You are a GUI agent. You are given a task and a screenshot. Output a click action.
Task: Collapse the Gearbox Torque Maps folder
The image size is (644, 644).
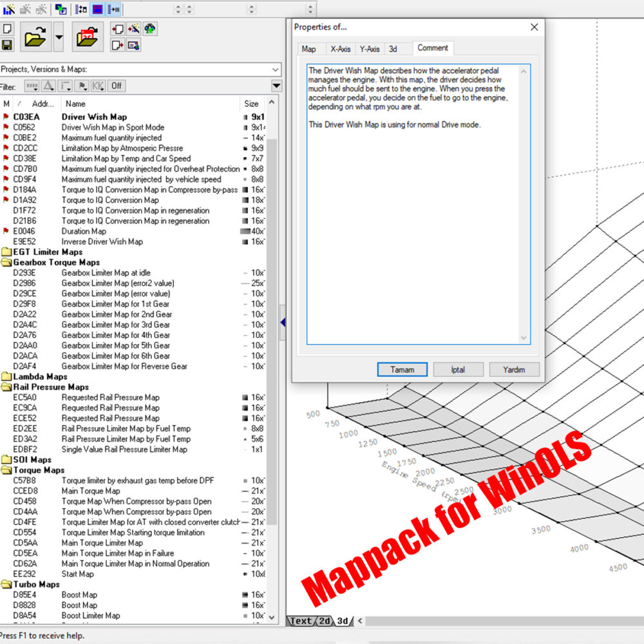point(8,262)
